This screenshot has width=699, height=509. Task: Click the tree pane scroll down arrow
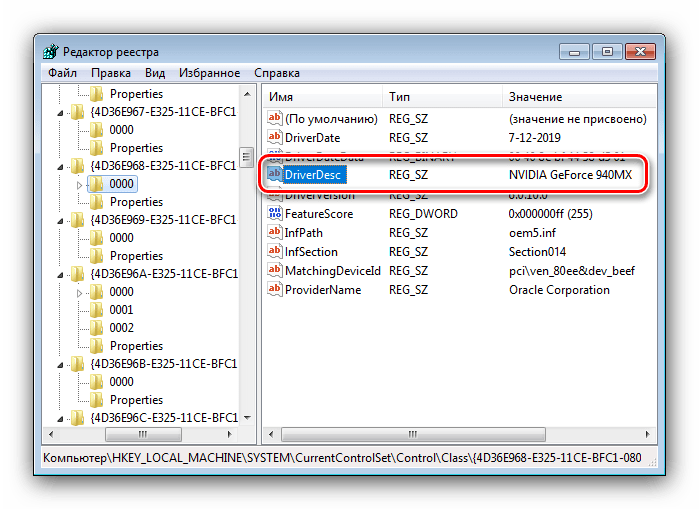[247, 418]
